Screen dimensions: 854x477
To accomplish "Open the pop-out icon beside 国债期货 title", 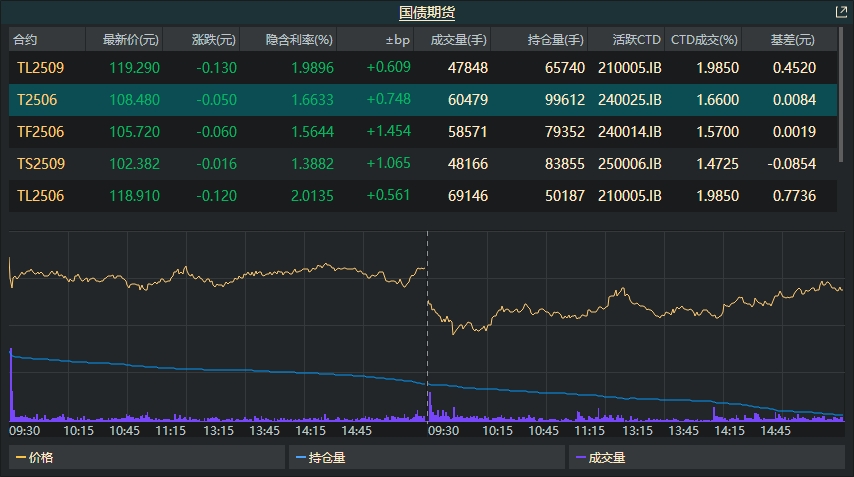I will 841,13.
